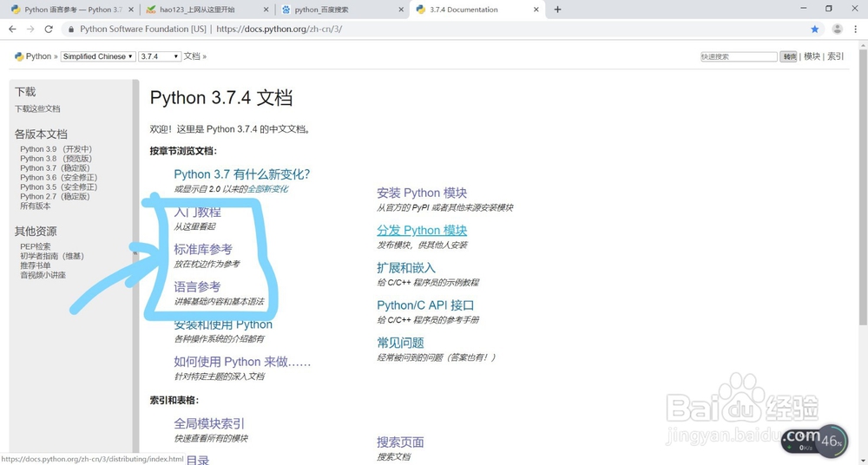This screenshot has width=868, height=465.
Task: Open Python 3.8 (预览版) link
Action: coord(56,158)
